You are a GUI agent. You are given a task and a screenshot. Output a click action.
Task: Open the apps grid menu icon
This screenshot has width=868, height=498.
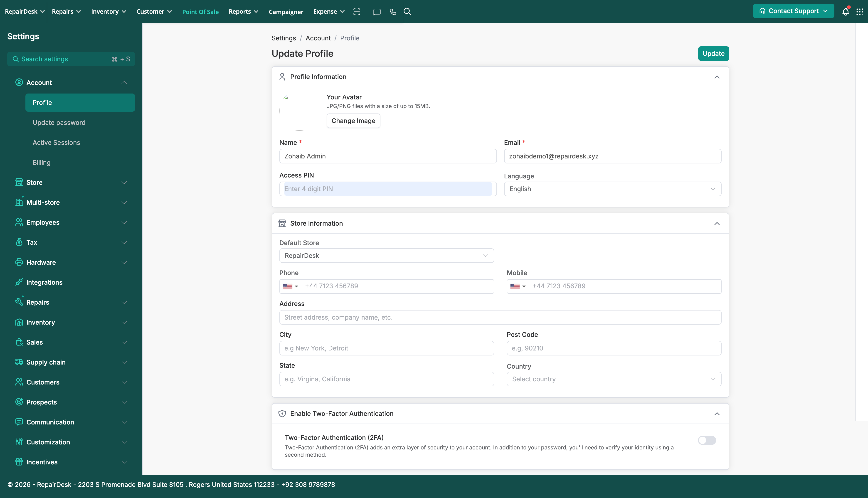coord(859,12)
